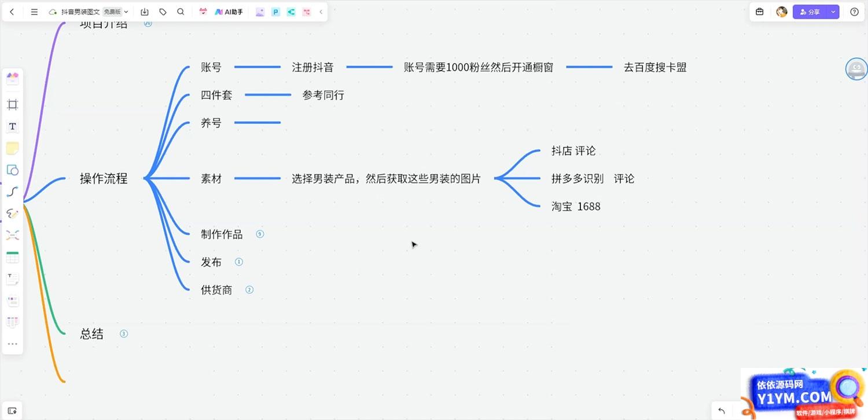Open the template library icon in left toolbar
Image resolution: width=868 pixels, height=420 pixels.
[12, 78]
